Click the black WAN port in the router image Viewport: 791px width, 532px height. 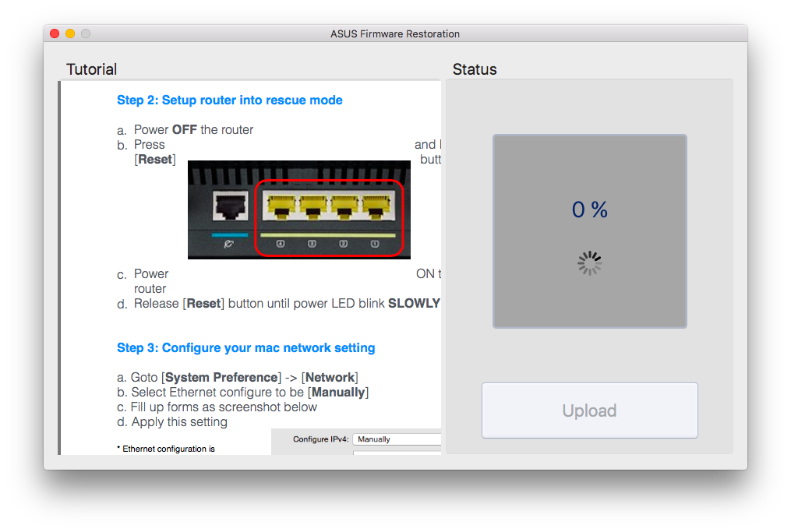click(x=230, y=206)
